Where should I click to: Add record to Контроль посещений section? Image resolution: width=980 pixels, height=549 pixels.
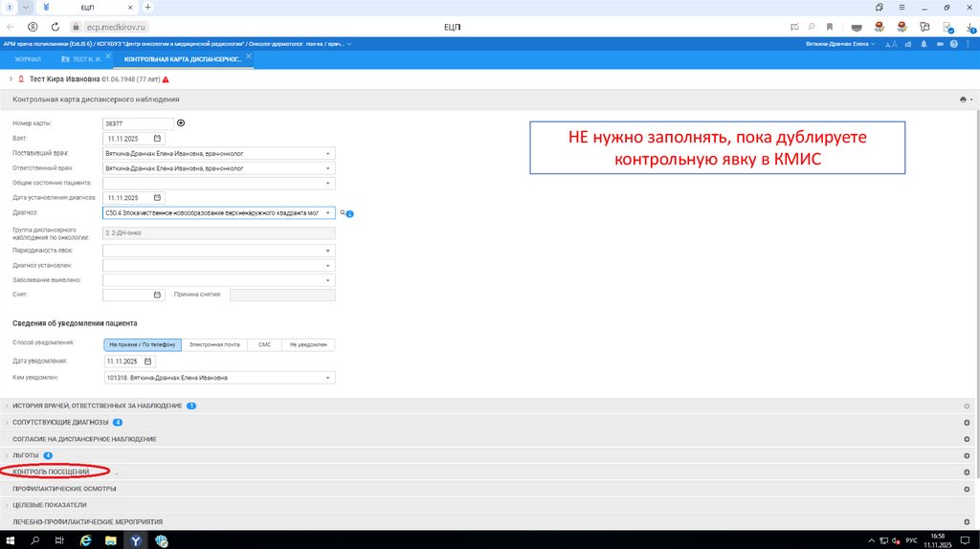point(967,472)
